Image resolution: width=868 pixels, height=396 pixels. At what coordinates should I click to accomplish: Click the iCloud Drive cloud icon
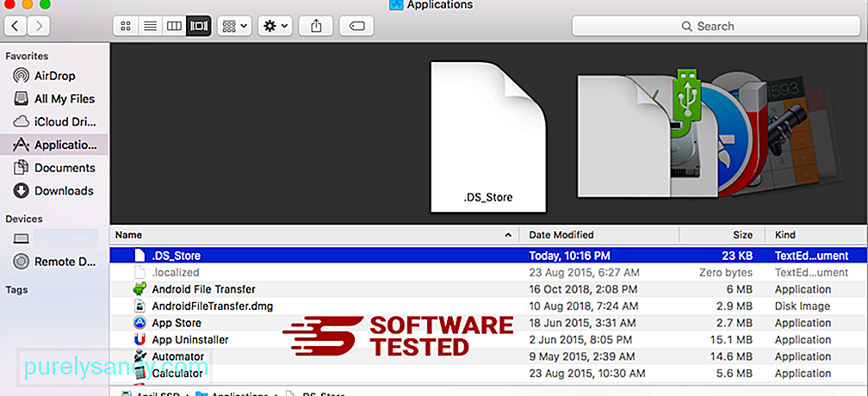(21, 121)
